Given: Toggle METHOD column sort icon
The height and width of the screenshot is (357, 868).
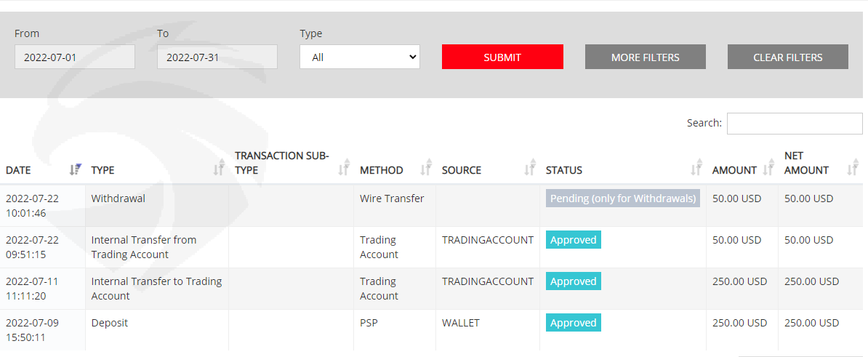Looking at the screenshot, I should (x=425, y=167).
